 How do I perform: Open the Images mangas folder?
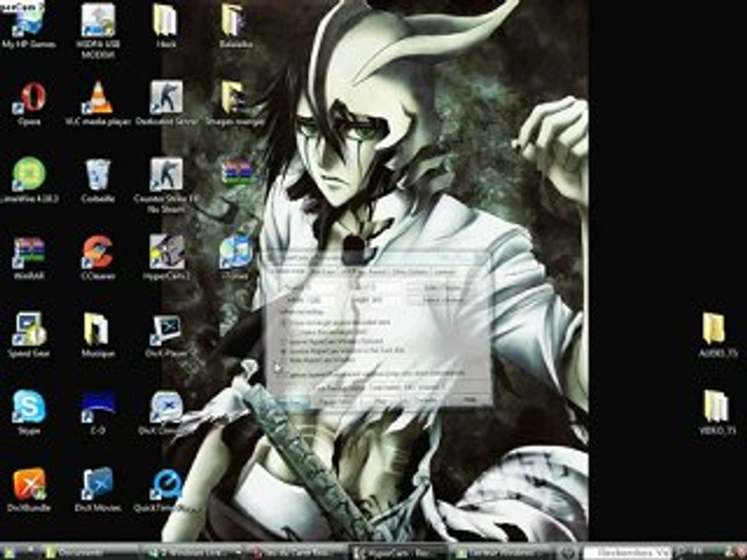tap(235, 103)
